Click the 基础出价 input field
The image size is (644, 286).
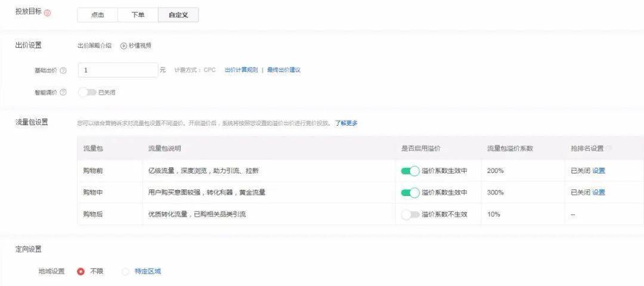click(x=117, y=70)
